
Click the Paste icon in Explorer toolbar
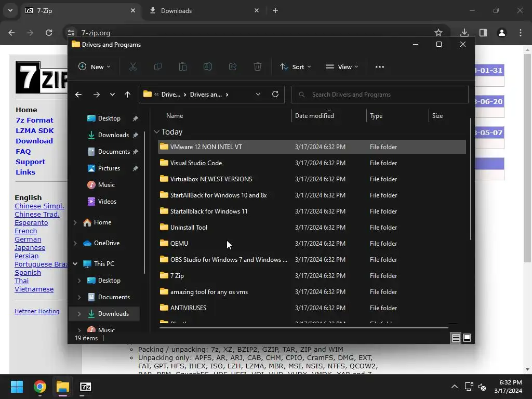click(182, 67)
